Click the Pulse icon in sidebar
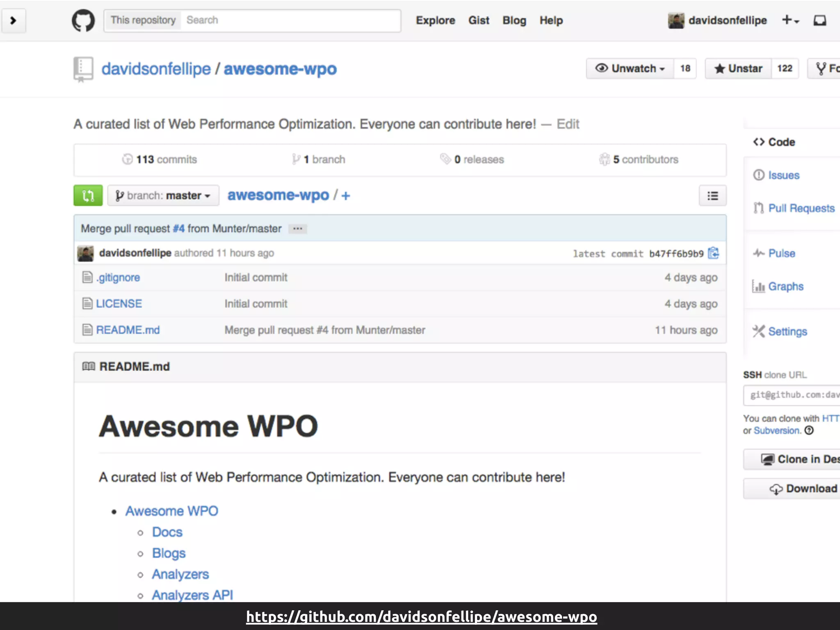The image size is (840, 630). (759, 253)
